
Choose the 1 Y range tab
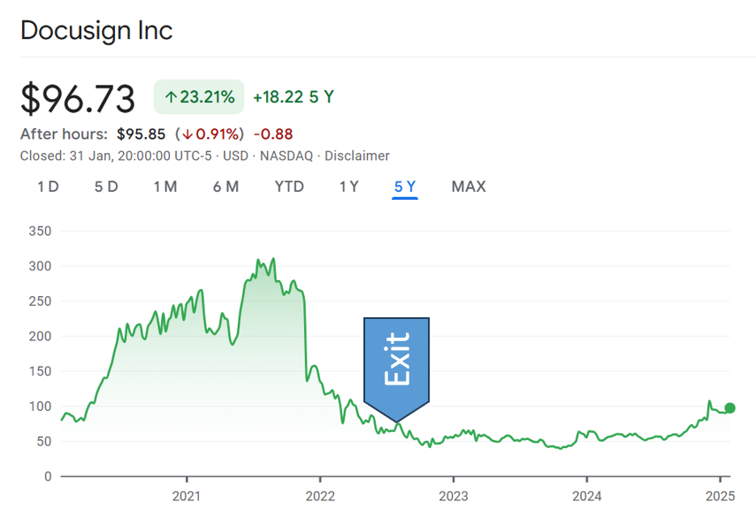click(x=349, y=186)
